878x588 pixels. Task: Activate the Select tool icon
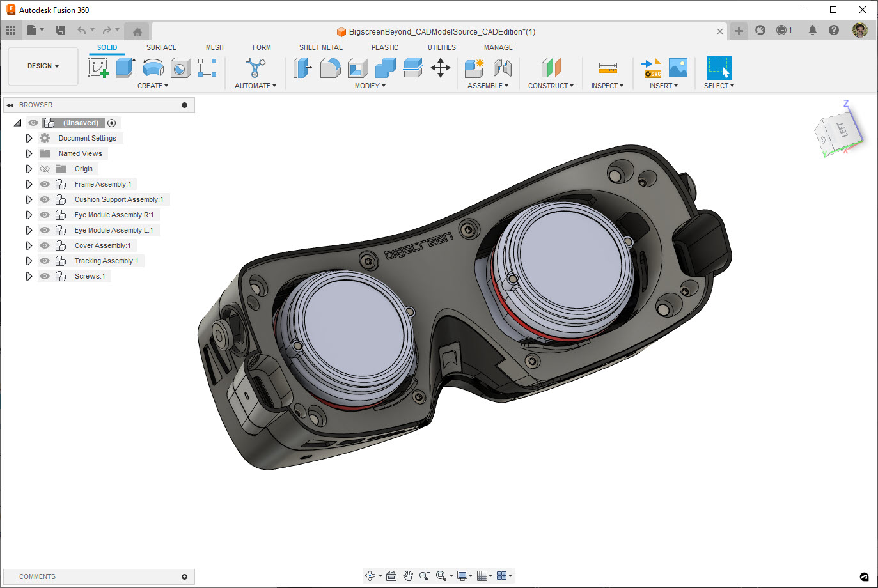tap(719, 68)
